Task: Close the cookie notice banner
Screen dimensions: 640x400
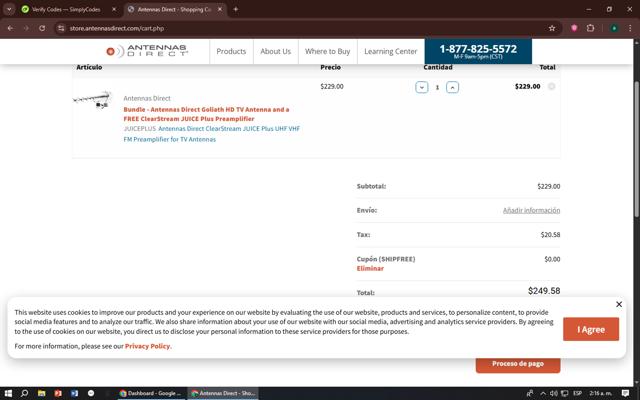Action: tap(619, 304)
